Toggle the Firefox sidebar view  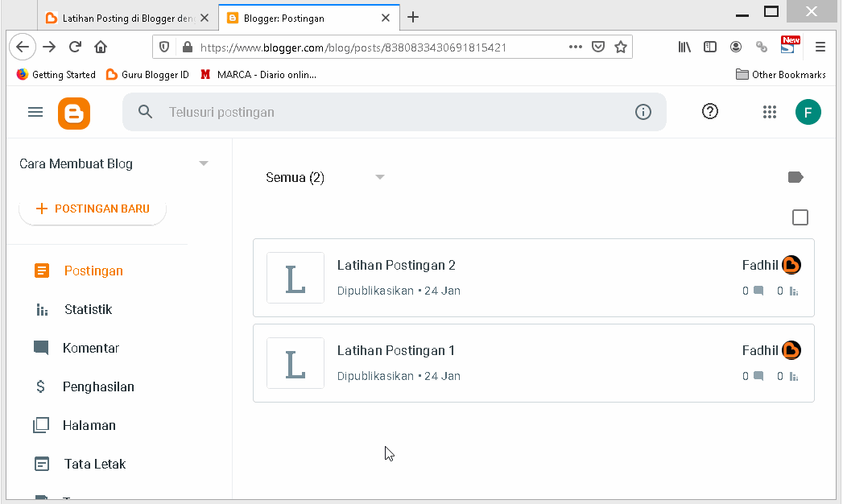710,48
